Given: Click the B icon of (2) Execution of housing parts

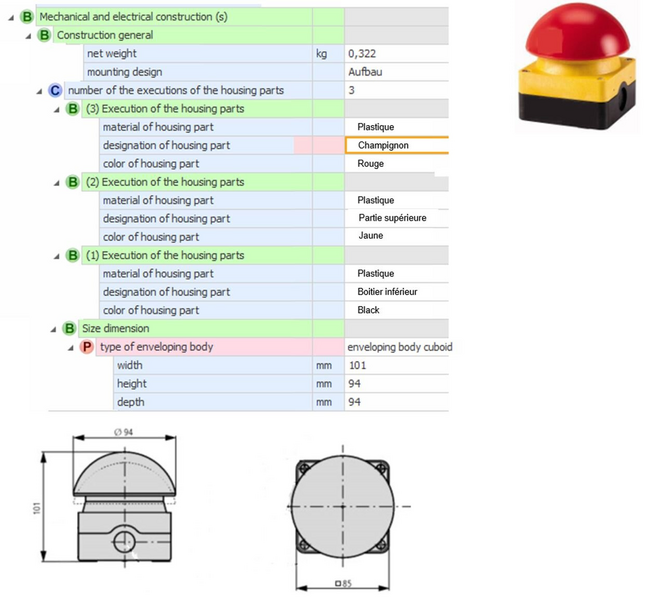Looking at the screenshot, I should tap(73, 182).
